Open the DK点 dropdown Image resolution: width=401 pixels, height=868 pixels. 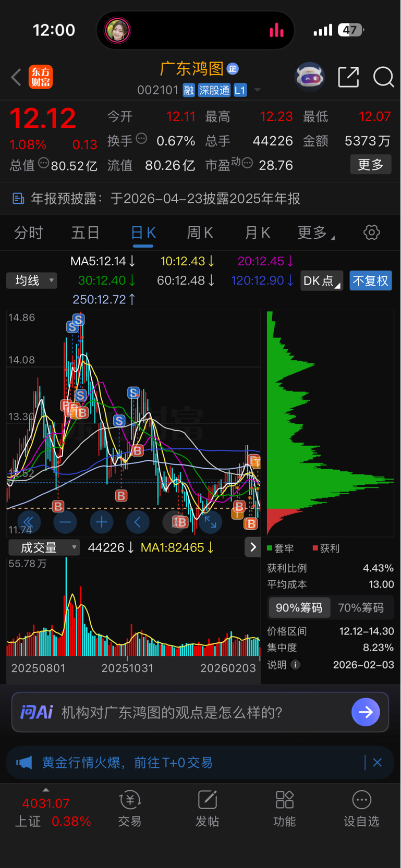(322, 281)
